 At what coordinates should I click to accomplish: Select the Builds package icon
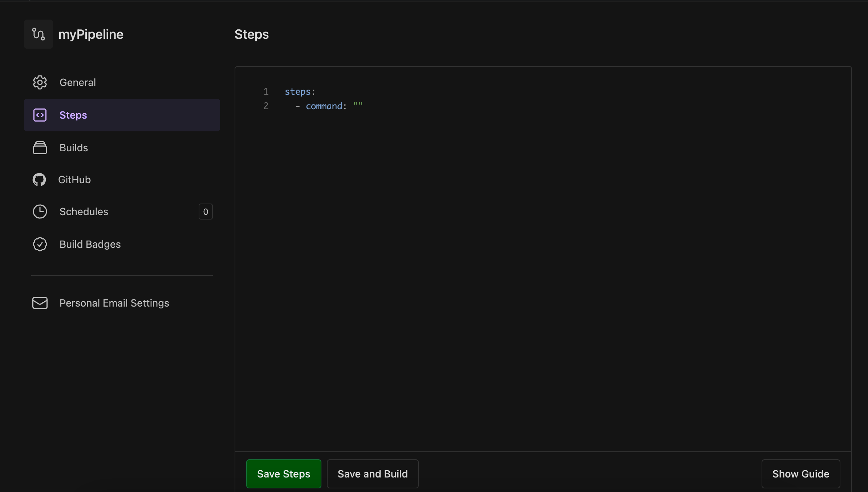tap(40, 147)
